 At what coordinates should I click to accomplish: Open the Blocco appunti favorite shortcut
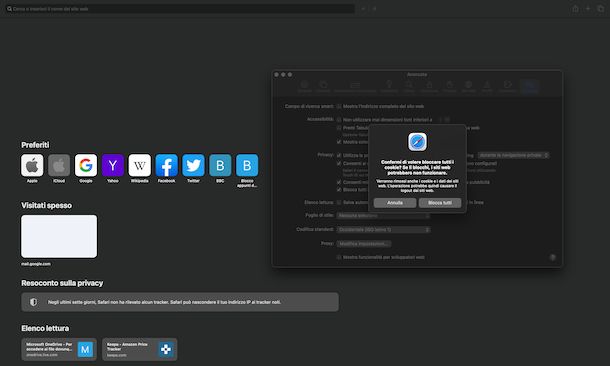click(x=247, y=165)
